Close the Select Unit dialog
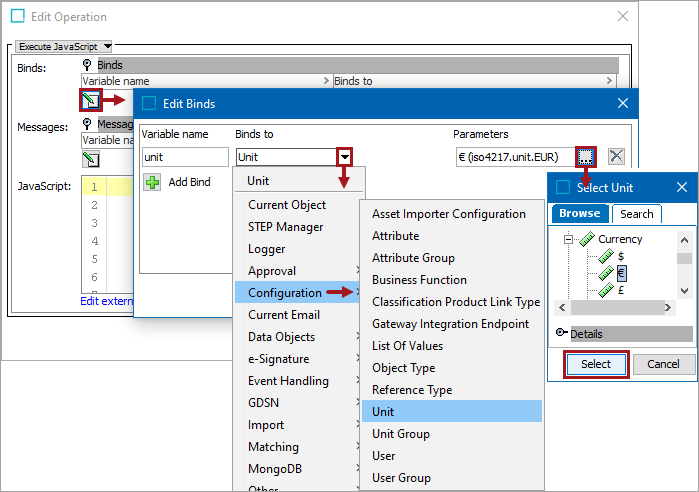Viewport: 699px width, 492px height. coord(681,187)
